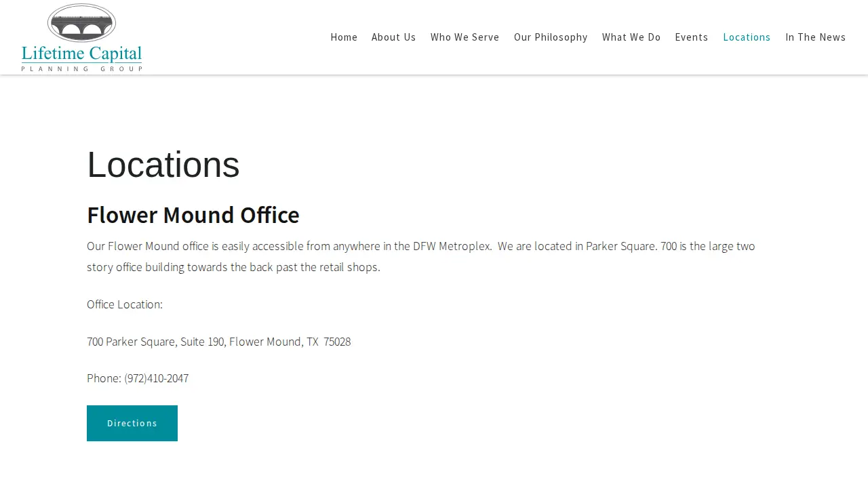Click the Directions button
This screenshot has width=868, height=488.
[x=132, y=423]
